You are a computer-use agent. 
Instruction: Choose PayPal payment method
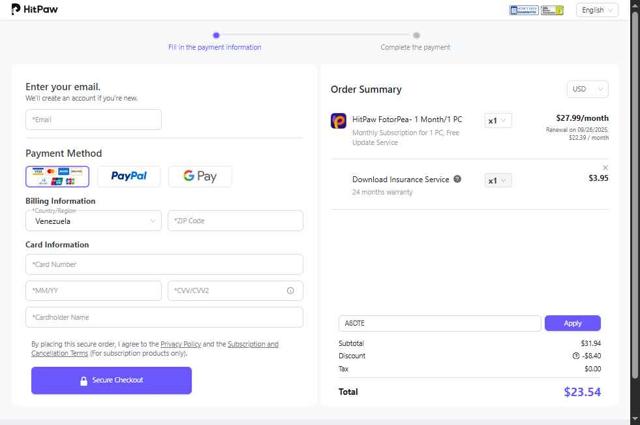(x=129, y=176)
